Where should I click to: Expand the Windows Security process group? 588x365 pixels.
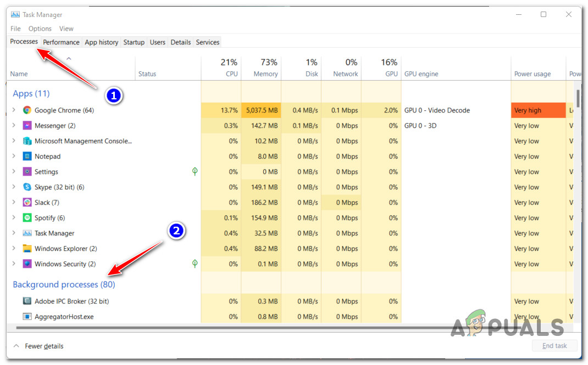click(x=14, y=263)
